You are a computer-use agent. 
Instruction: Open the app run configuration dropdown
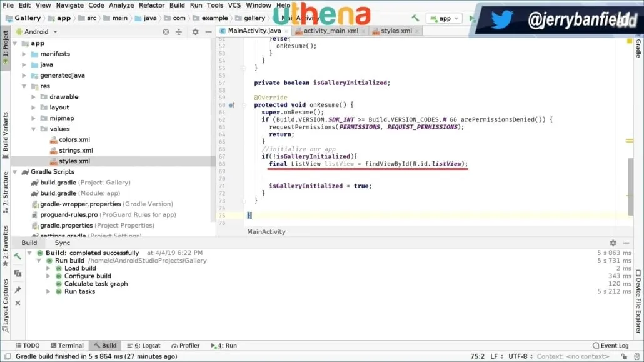(x=444, y=18)
